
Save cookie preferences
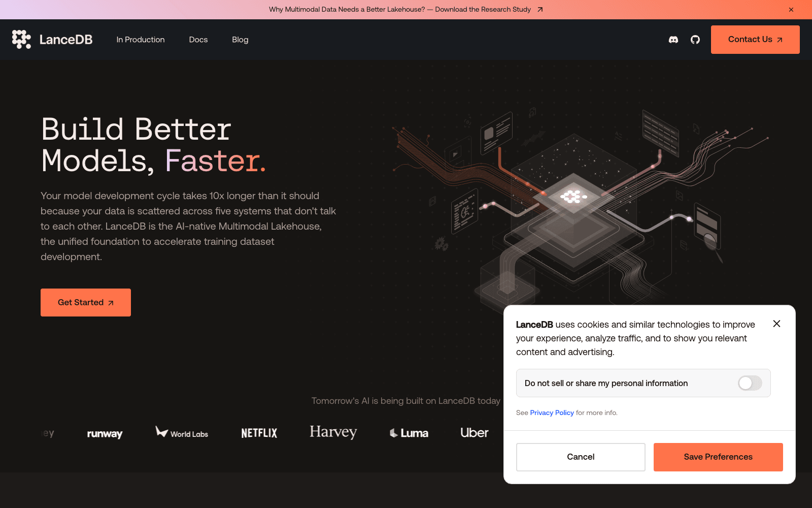[x=718, y=457]
